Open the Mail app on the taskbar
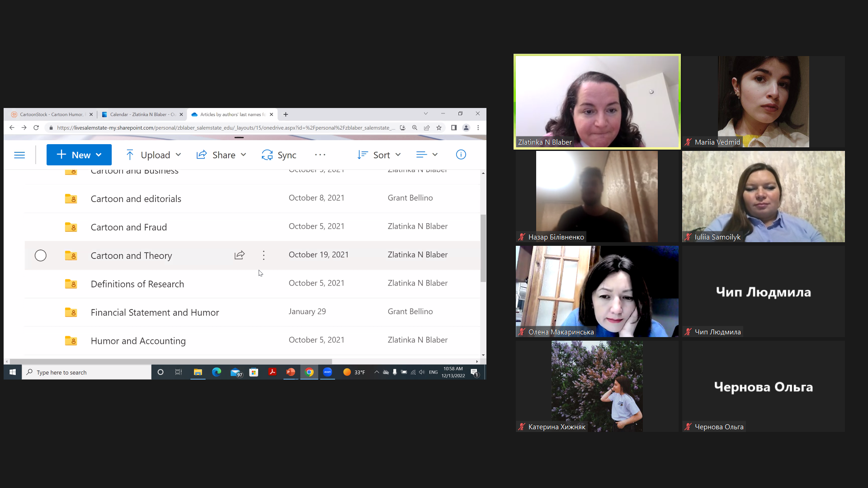Screen dimensions: 868x488 click(236, 372)
